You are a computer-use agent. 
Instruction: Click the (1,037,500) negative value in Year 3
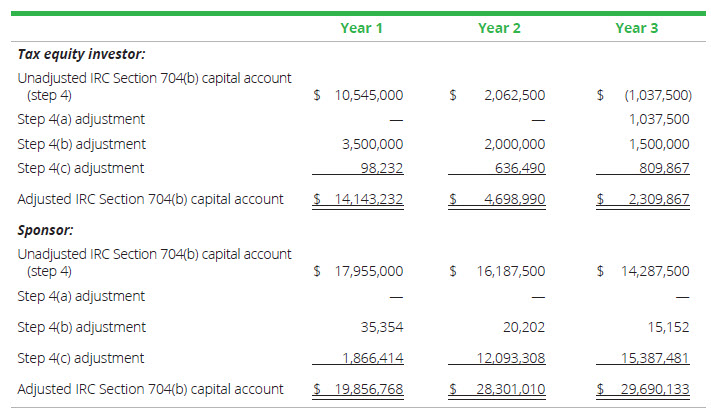pyautogui.click(x=657, y=96)
